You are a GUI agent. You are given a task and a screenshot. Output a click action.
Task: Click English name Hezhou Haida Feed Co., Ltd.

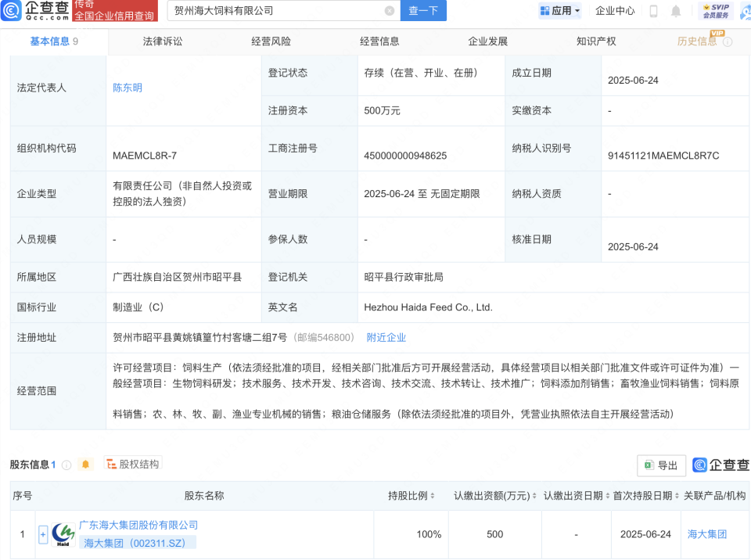click(x=428, y=307)
